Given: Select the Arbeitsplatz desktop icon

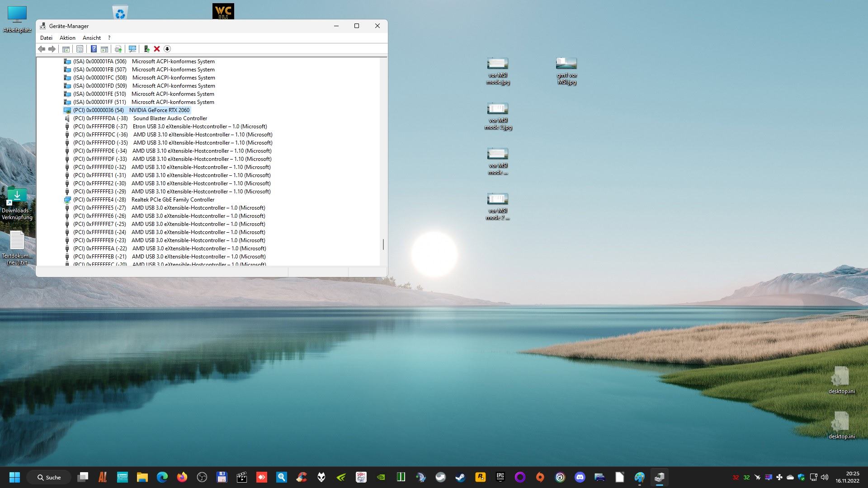Looking at the screenshot, I should pyautogui.click(x=17, y=19).
